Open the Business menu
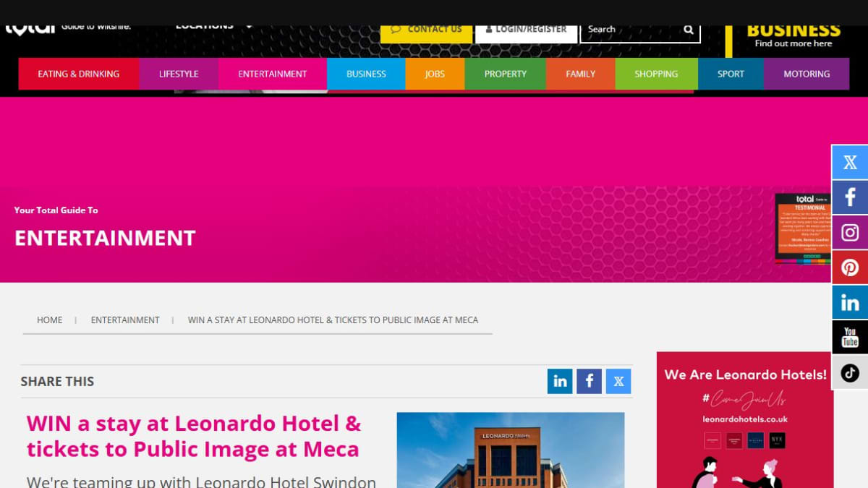The image size is (868, 488). point(366,74)
